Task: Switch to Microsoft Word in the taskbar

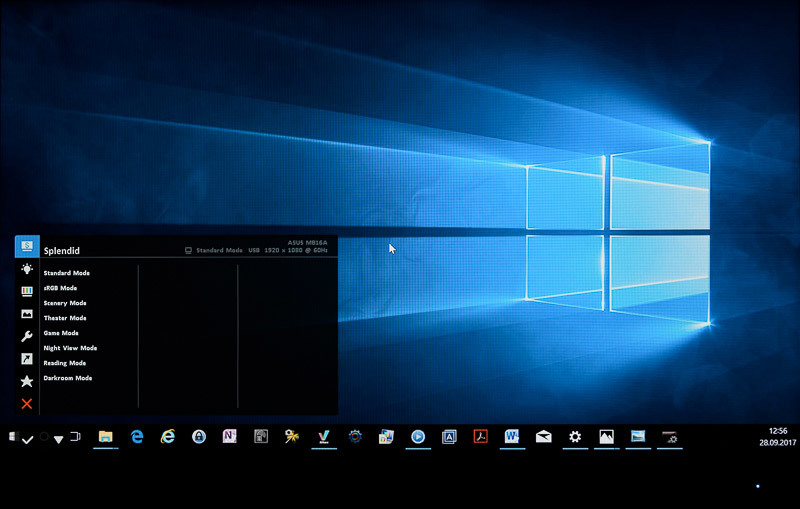Action: pyautogui.click(x=512, y=437)
